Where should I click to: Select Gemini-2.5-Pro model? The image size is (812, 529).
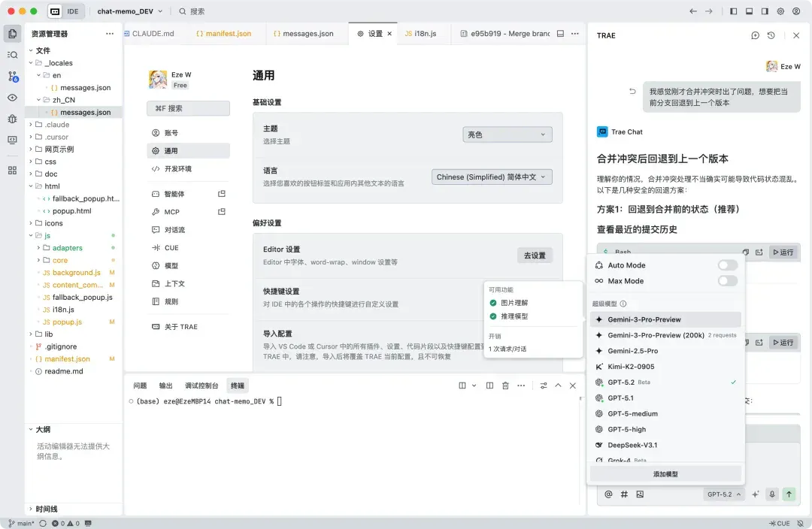[666, 351]
